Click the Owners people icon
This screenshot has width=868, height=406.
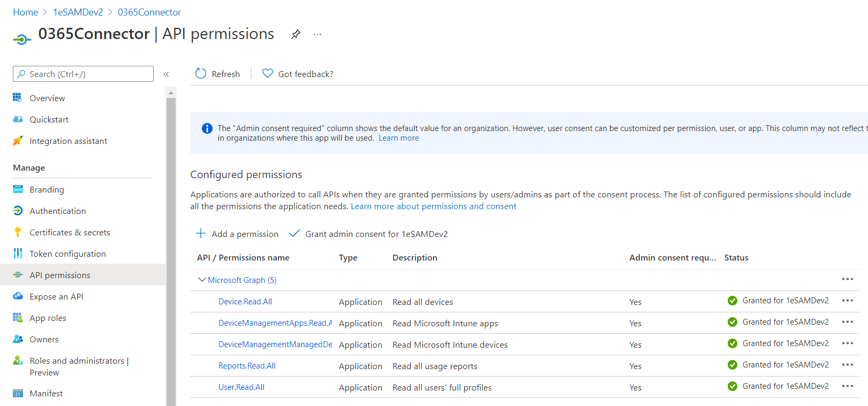pos(18,339)
